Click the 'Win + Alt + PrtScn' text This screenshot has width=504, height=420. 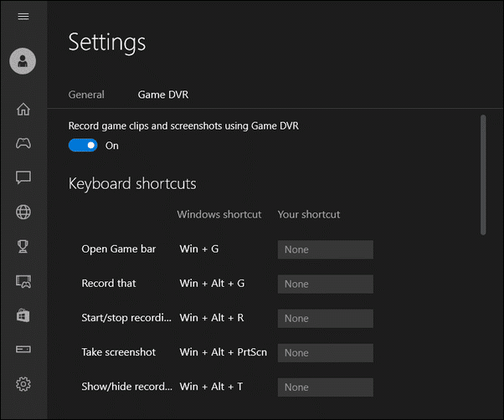[x=223, y=352]
